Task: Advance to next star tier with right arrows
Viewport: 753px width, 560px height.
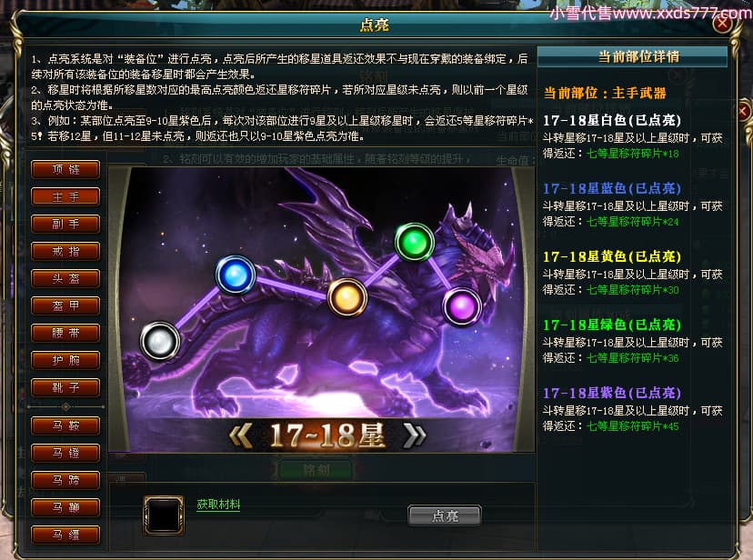Action: [x=415, y=435]
